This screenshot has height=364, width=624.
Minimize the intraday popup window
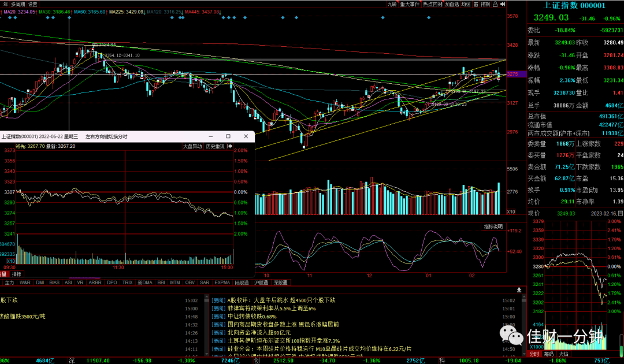(x=210, y=136)
